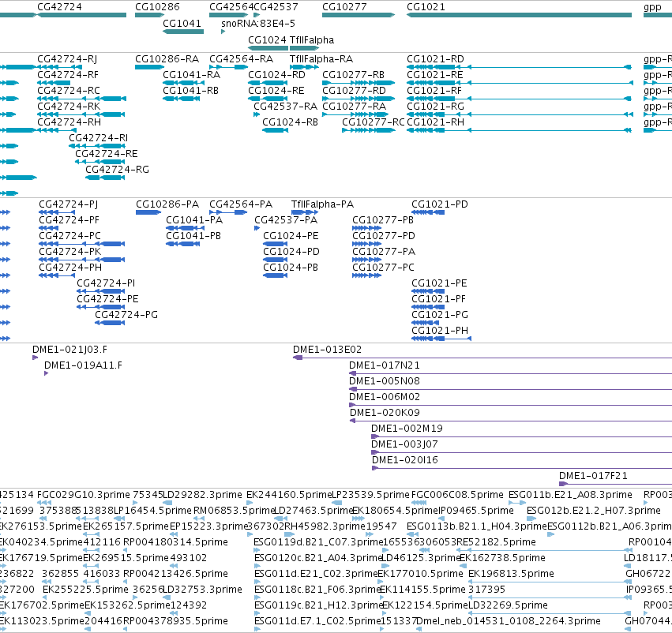The width and height of the screenshot is (672, 633).
Task: Click EST label LD32269.5prime
Action: (509, 605)
